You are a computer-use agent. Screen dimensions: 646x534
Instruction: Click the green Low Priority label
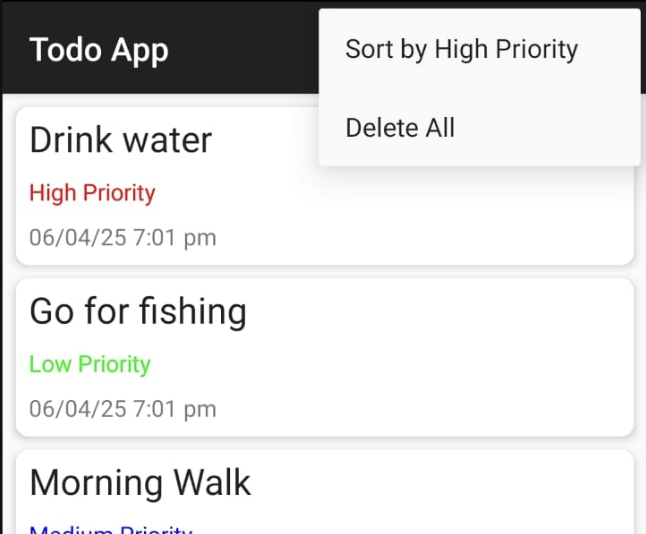coord(90,364)
